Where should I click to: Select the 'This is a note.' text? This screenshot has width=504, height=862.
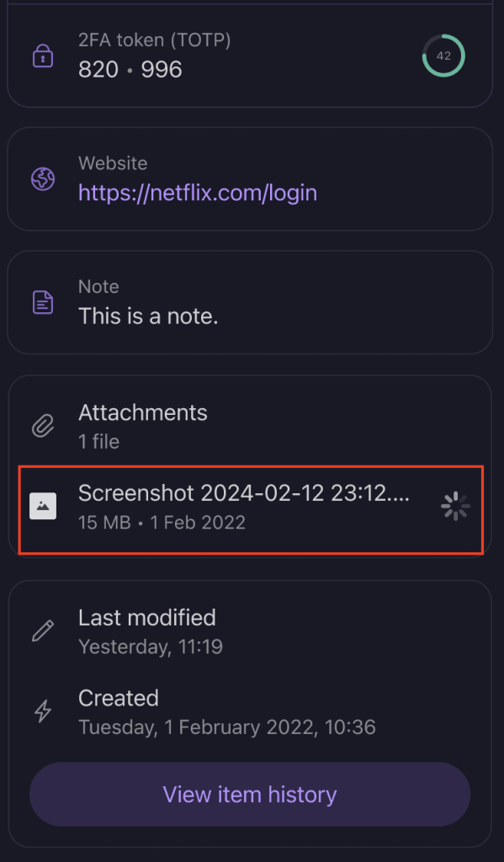(148, 317)
